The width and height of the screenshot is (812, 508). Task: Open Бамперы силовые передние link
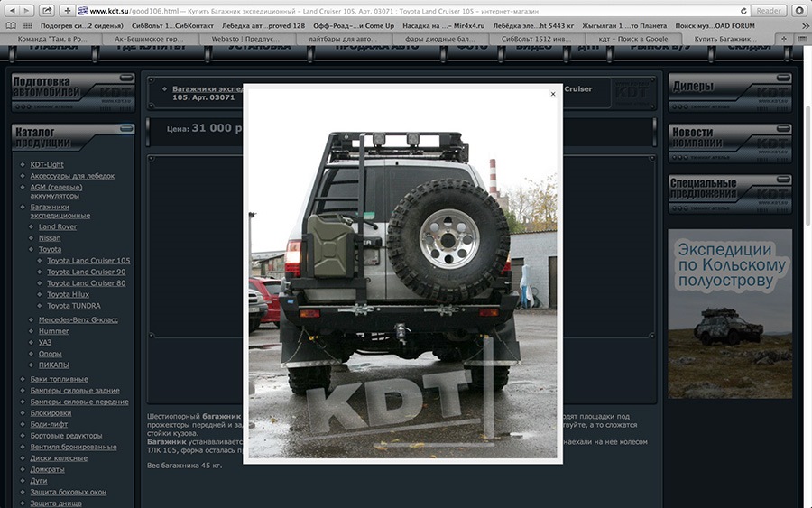(79, 402)
